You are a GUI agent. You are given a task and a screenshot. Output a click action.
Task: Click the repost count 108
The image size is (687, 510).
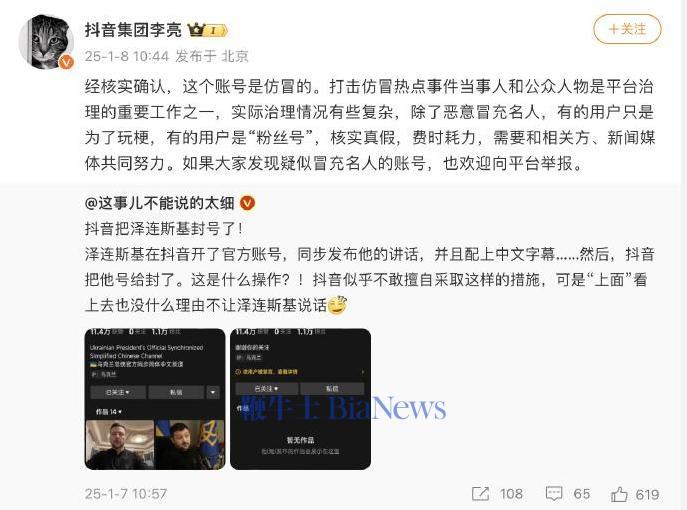(x=511, y=494)
